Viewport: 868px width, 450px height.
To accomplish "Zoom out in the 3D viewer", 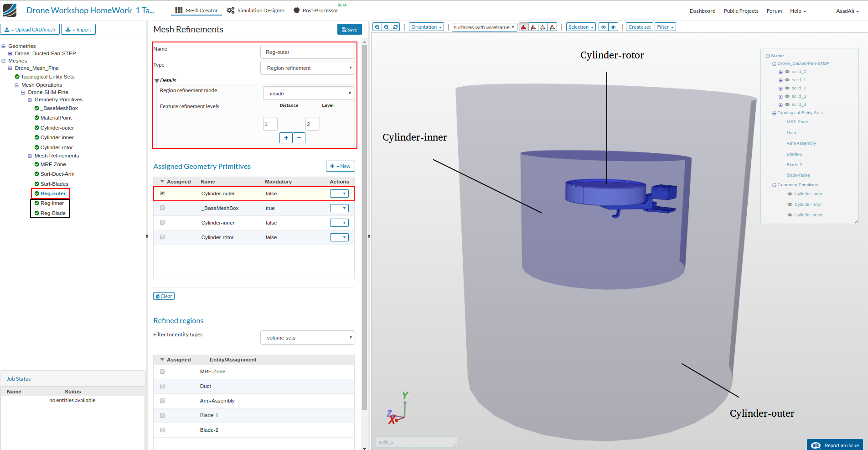I will coord(387,27).
